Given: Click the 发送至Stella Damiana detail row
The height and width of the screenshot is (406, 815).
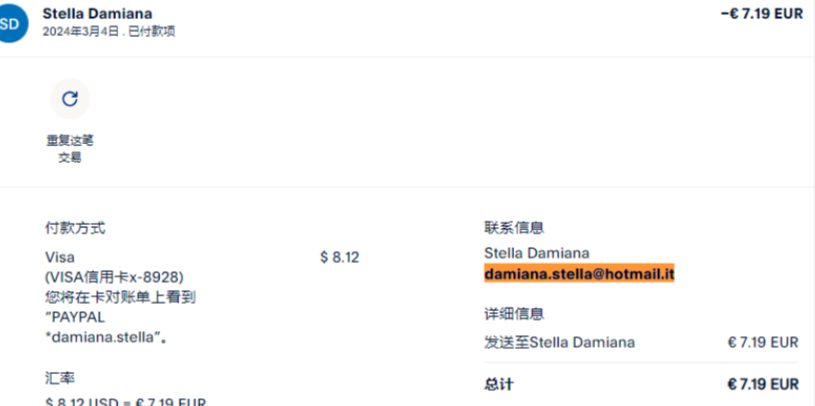Looking at the screenshot, I should point(559,342).
